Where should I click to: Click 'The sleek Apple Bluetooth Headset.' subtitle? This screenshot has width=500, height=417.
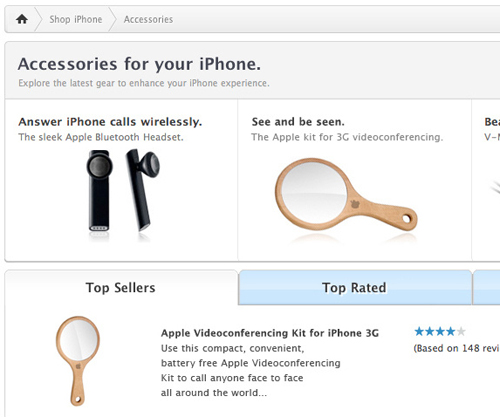101,137
